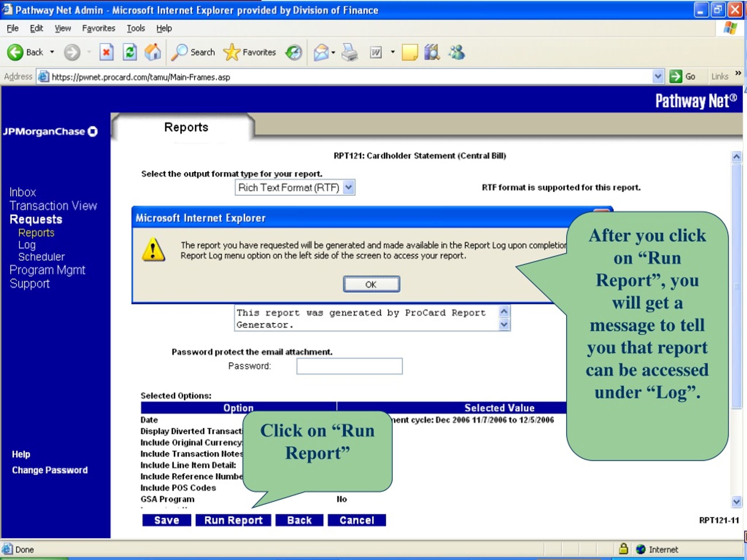Viewport: 747px width, 560px height.
Task: Open the Favorites star in toolbar
Action: pos(231,52)
